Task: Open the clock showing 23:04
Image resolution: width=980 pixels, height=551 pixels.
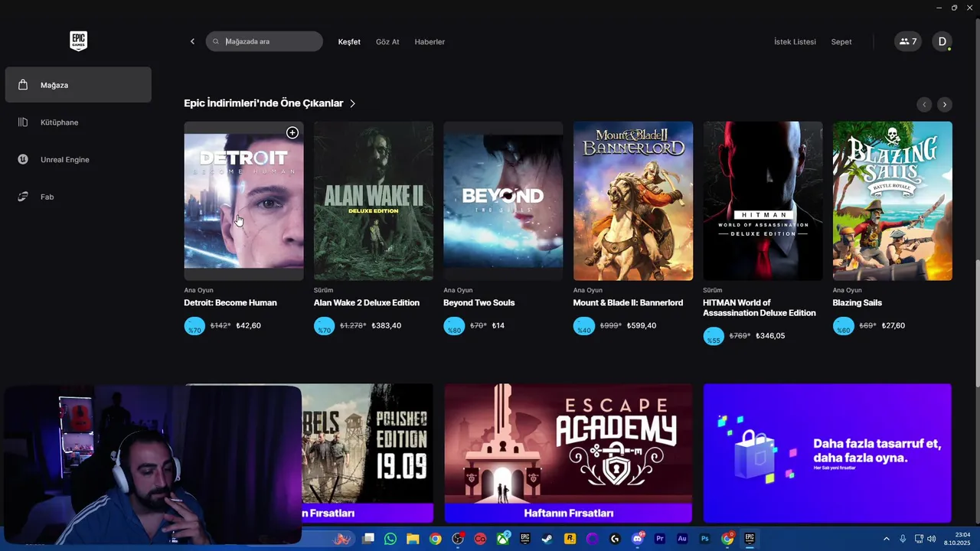Action: [x=959, y=539]
